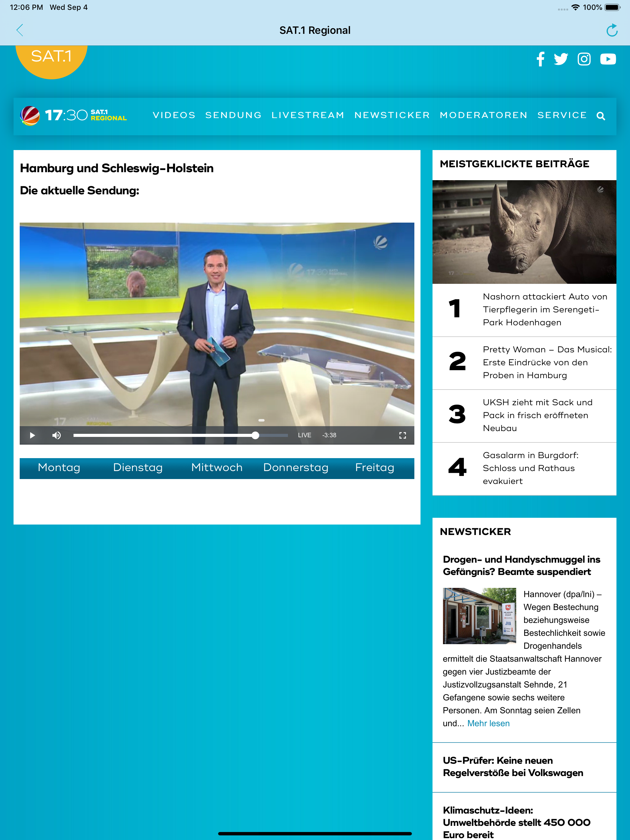This screenshot has height=840, width=630.
Task: Open the SAT.1 YouTube icon
Action: (x=608, y=59)
